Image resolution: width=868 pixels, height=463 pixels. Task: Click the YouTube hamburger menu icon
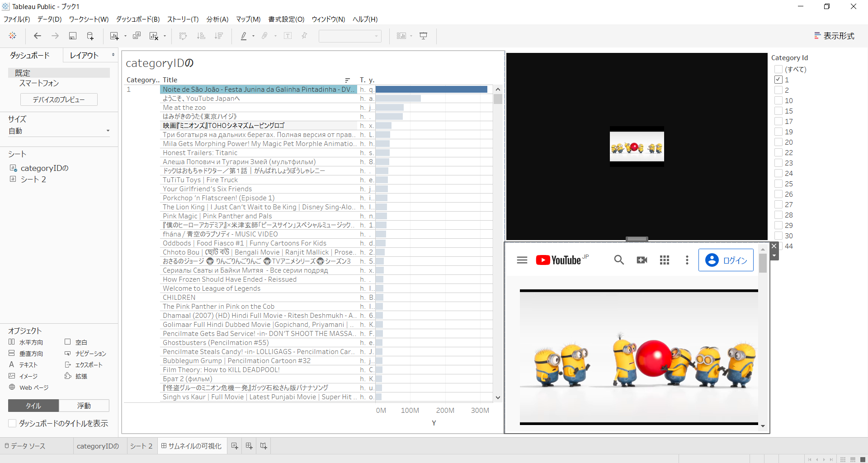pos(522,260)
